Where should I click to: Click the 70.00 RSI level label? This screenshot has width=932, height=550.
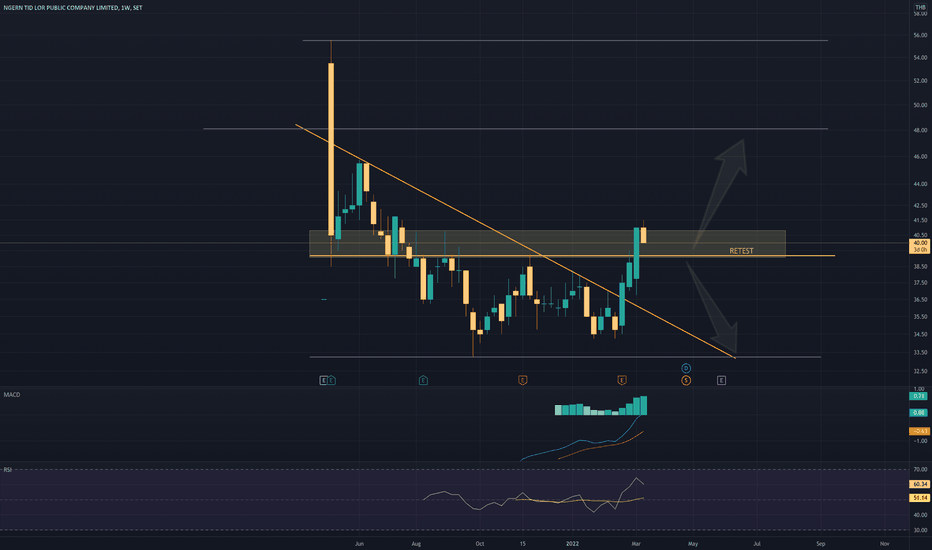coord(920,470)
